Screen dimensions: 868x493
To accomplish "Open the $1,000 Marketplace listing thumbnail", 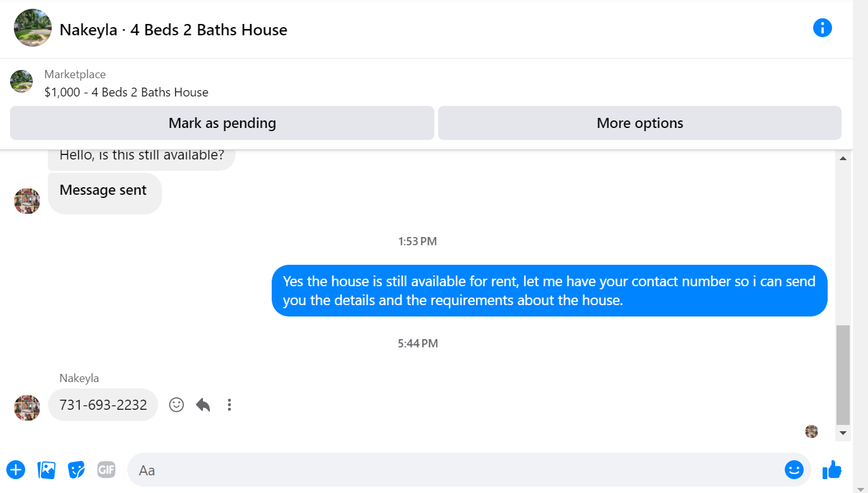I will click(21, 82).
